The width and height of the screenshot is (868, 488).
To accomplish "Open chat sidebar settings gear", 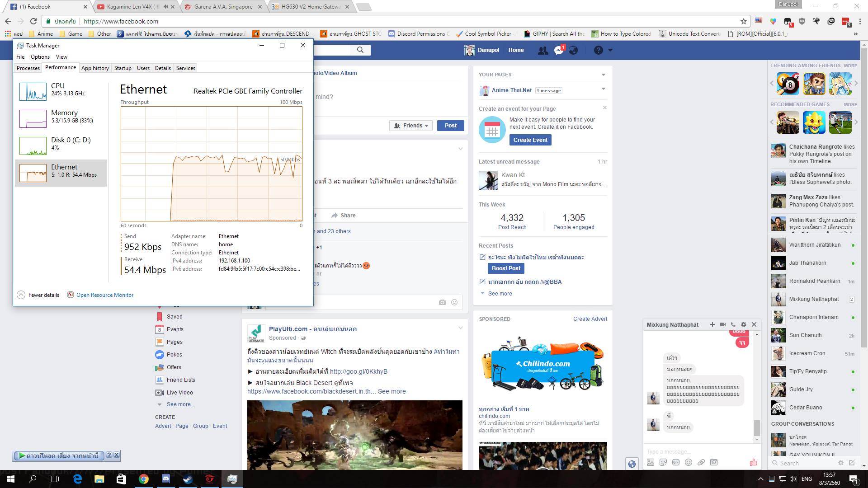I will pos(840,463).
